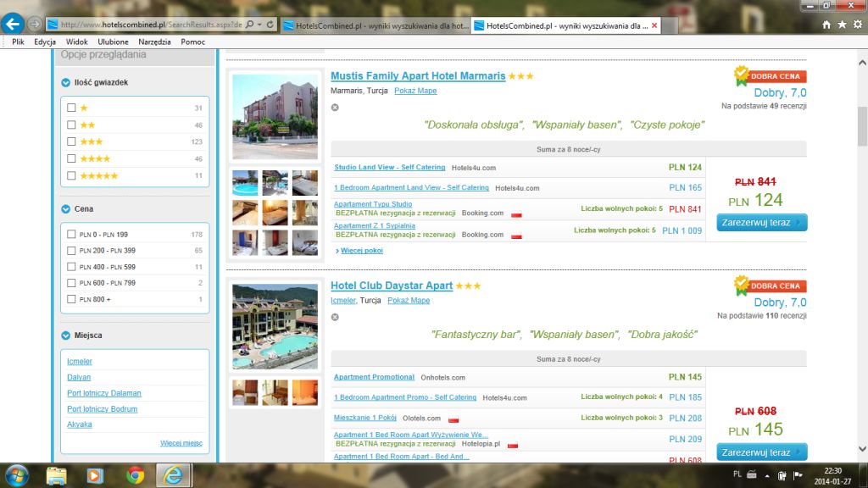Screen dimensions: 868x488
Task: Check the three-star rating filter
Action: [x=71, y=141]
